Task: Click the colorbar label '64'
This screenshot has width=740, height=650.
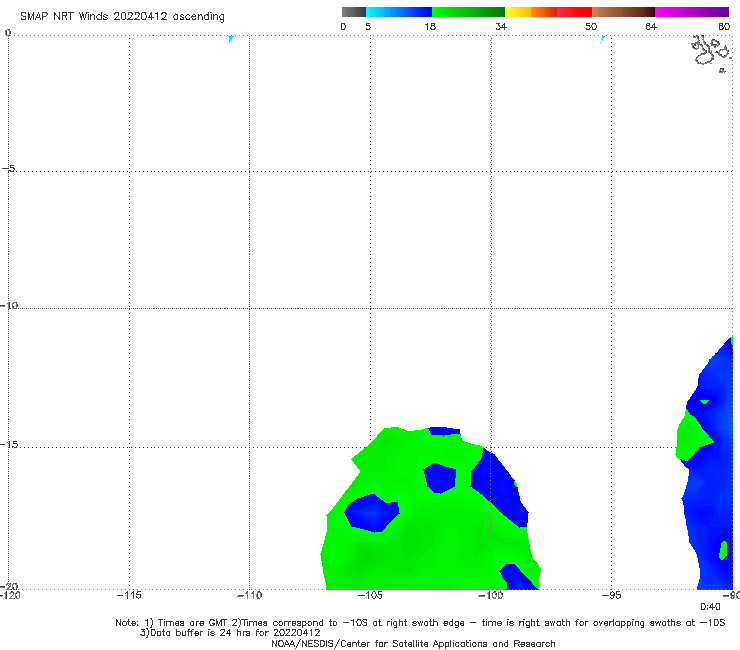Action: (651, 26)
